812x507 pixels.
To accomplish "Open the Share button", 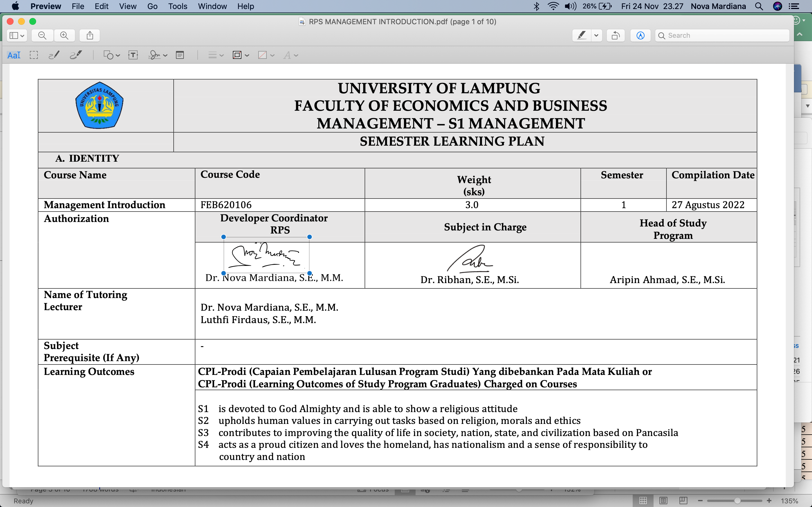I will tap(90, 35).
